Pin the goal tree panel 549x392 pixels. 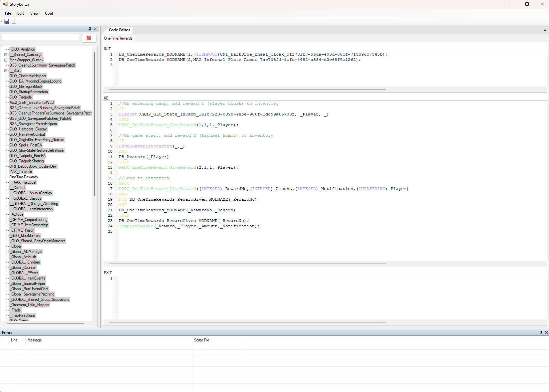tap(90, 29)
